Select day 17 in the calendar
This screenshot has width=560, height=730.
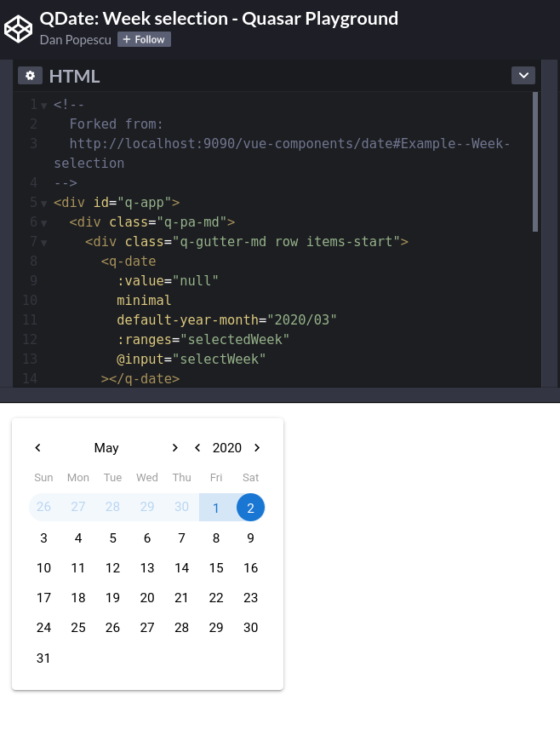43,598
